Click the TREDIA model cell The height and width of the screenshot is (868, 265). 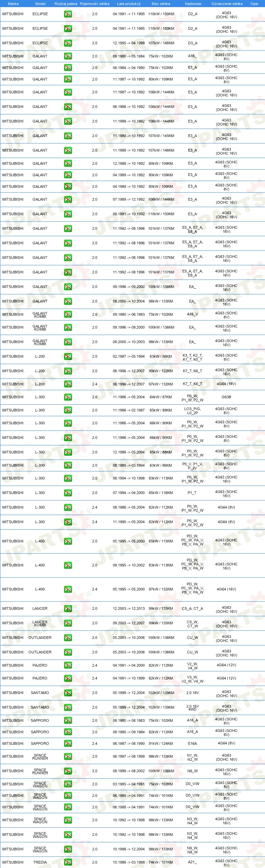coord(40,862)
